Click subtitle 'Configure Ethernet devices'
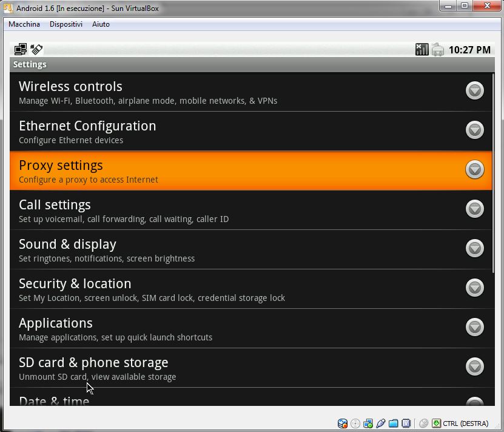 pyautogui.click(x=71, y=140)
